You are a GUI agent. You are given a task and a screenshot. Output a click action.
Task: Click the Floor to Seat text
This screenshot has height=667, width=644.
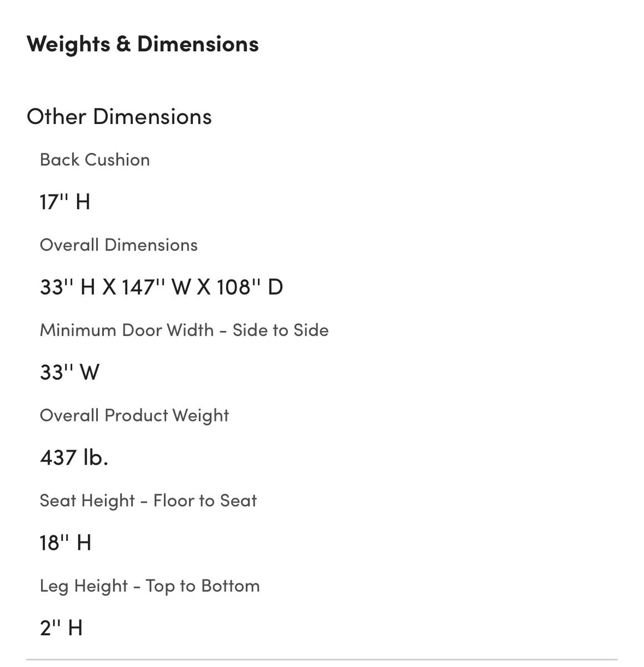[205, 501]
